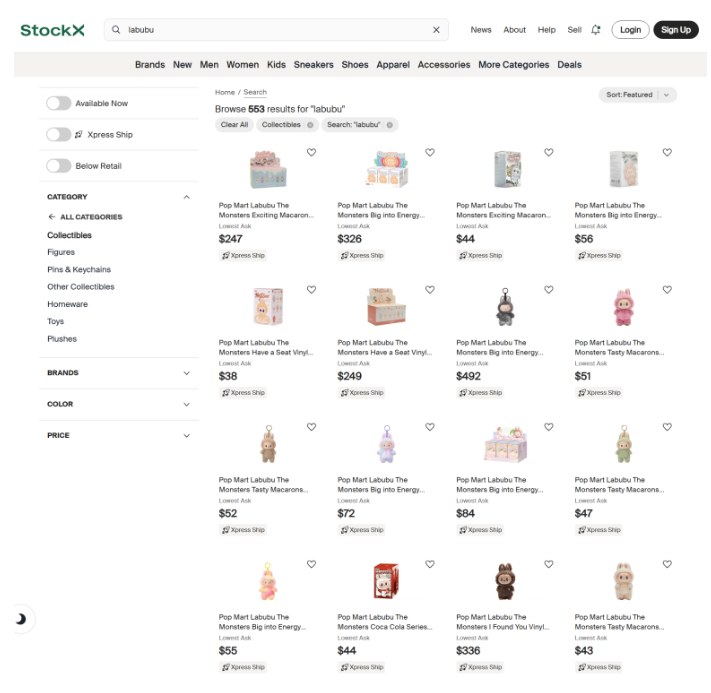Expand the Price filter section
The width and height of the screenshot is (711, 693).
(x=118, y=435)
